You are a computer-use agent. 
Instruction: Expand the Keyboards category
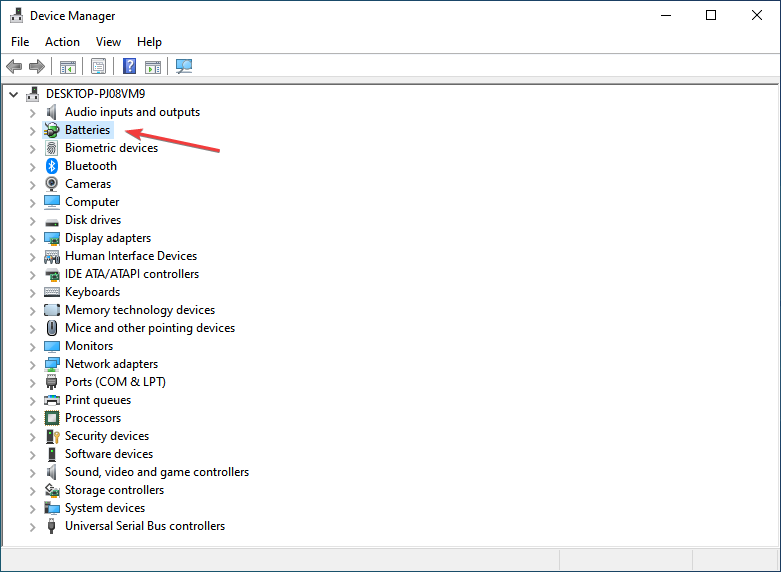(x=32, y=292)
